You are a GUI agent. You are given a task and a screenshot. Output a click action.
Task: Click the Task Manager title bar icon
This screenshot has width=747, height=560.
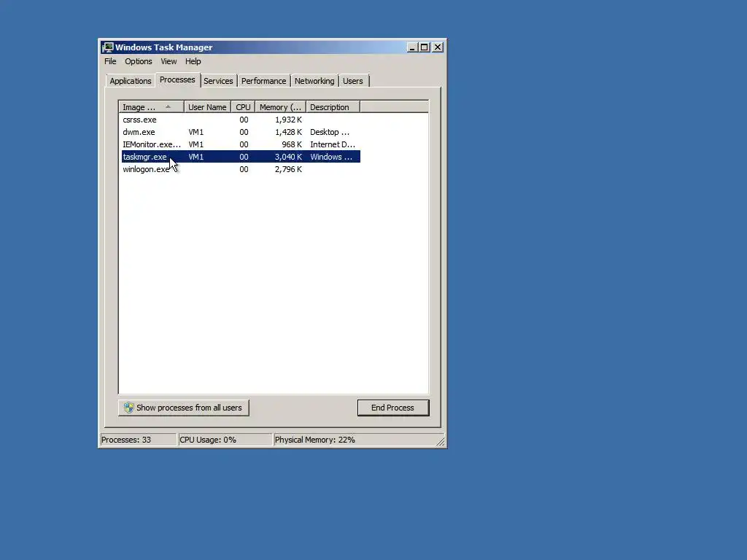pyautogui.click(x=108, y=47)
